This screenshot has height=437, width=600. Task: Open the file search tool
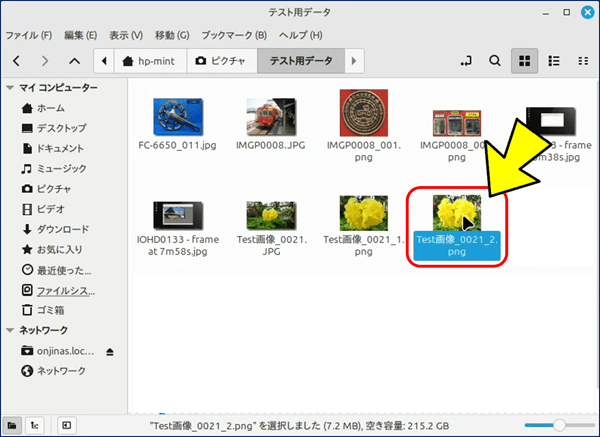494,61
